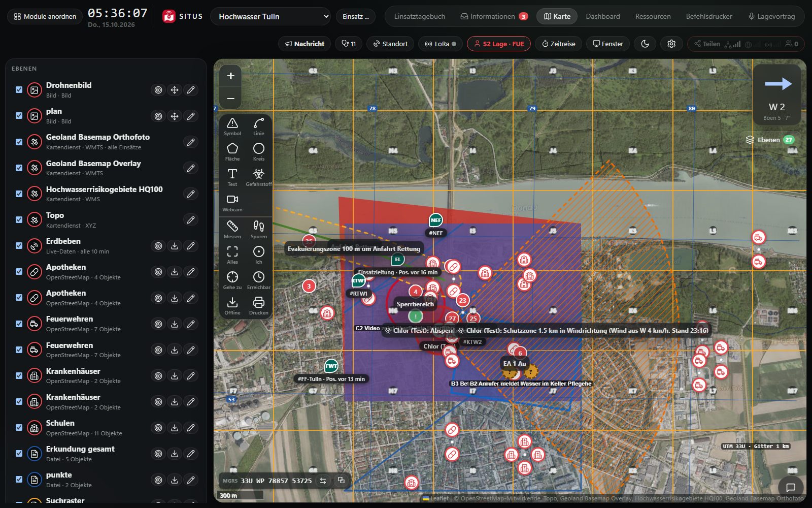Image resolution: width=812 pixels, height=508 pixels.
Task: Choose the Kreis circle tool
Action: tap(259, 152)
